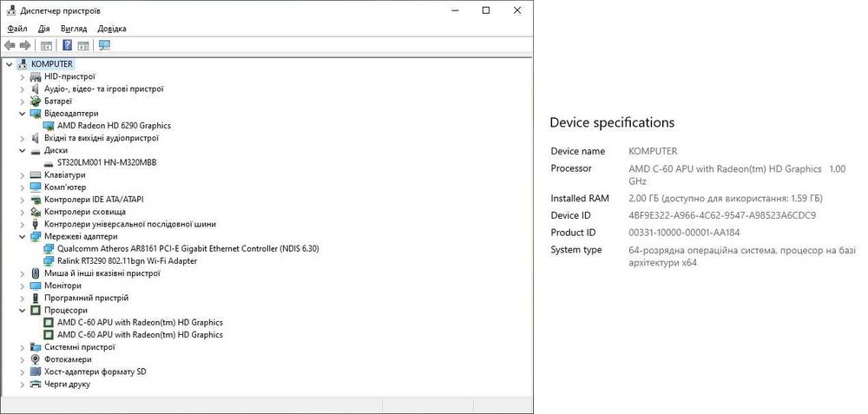Expand the Батареї category
Screen dimensions: 868x414
pyautogui.click(x=23, y=102)
